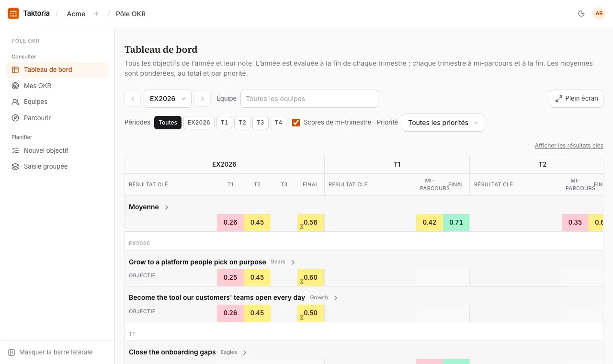Hide the sidebar via Masquer la barre latérale
Image resolution: width=613 pixels, height=364 pixels.
click(50, 352)
